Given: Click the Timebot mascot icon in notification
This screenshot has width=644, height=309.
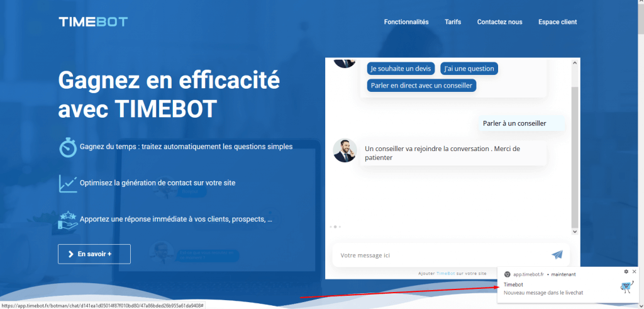Looking at the screenshot, I should click(627, 288).
